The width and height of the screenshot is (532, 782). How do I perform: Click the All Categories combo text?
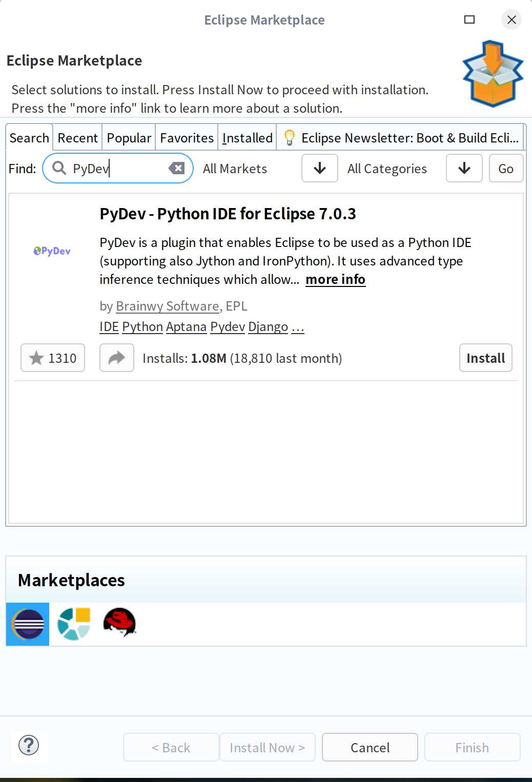(387, 169)
